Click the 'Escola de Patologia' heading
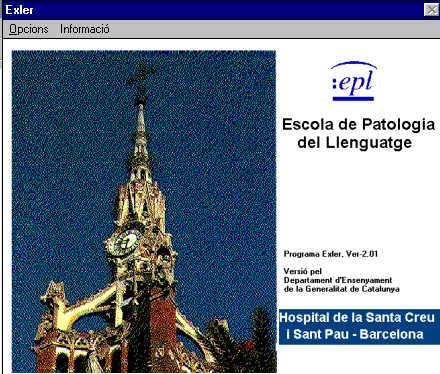The width and height of the screenshot is (440, 374). (358, 125)
